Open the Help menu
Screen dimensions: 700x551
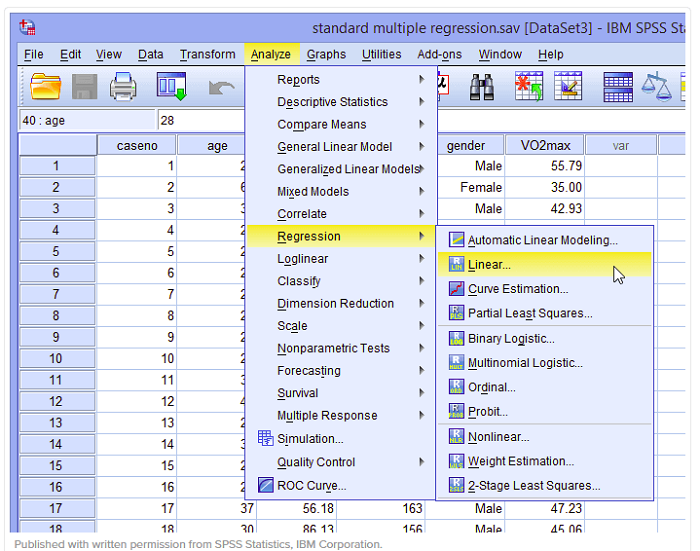550,54
